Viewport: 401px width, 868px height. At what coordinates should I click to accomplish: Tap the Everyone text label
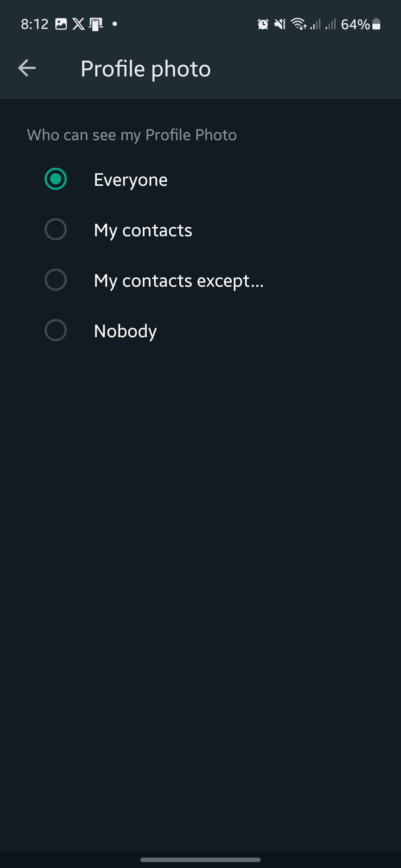click(130, 179)
